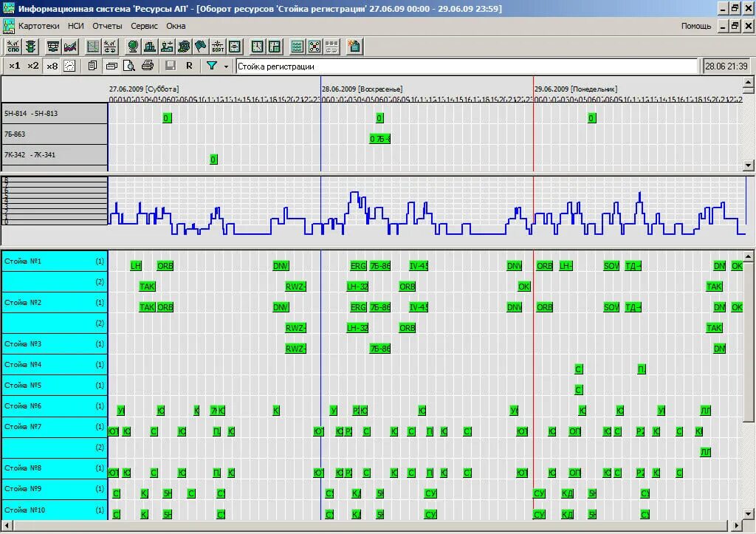756x534 pixels.
Task: Select the Стойка №1 row header
Action: 55,261
